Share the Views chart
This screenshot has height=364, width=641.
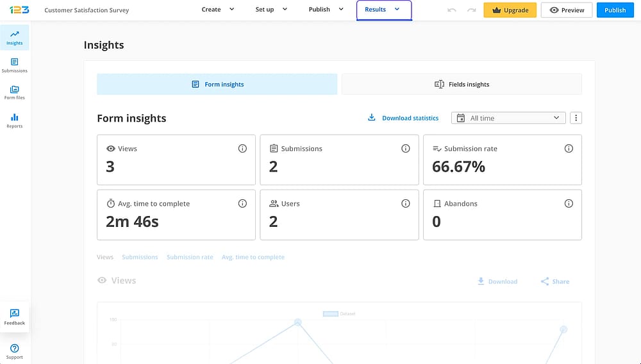pyautogui.click(x=554, y=281)
